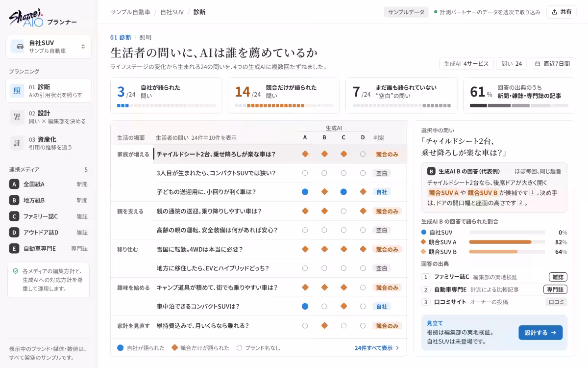Click the 空白 tag in 地方に移住 row
588x368 pixels.
381,268
